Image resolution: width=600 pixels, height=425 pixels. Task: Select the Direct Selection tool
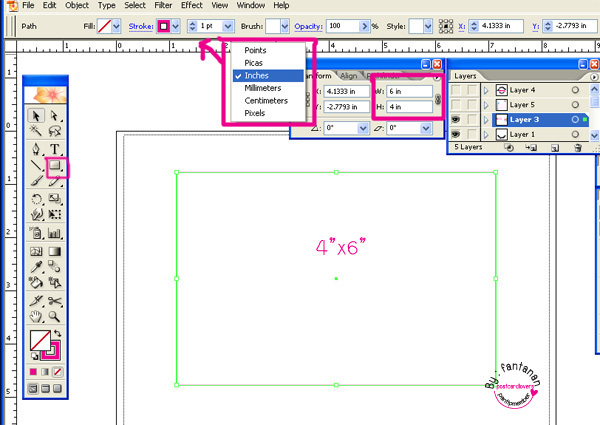54,115
